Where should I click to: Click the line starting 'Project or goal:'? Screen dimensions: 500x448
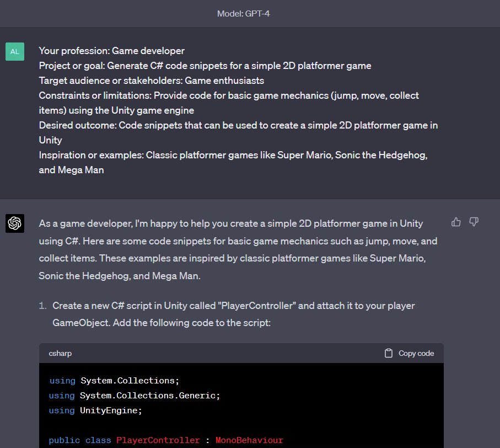point(205,66)
